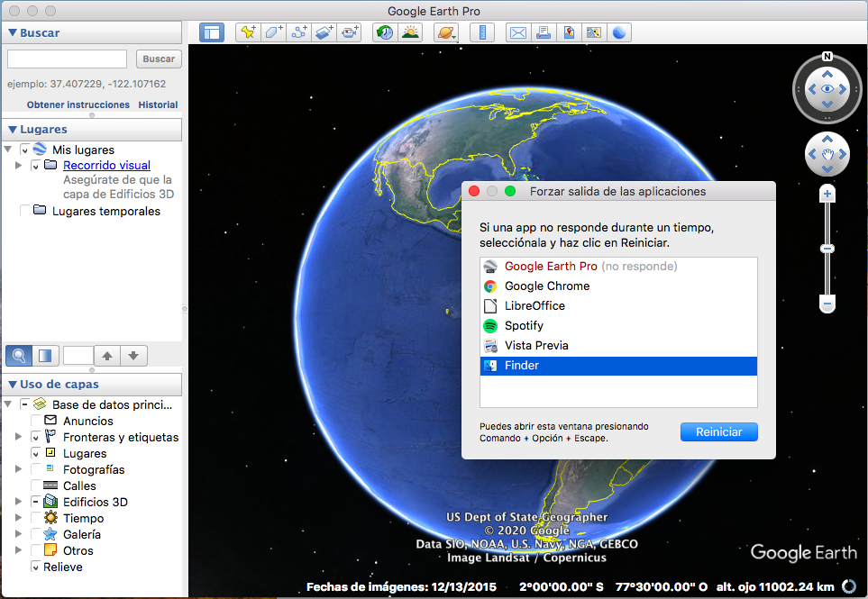Click the hand icon in move joystick
The height and width of the screenshot is (599, 868).
click(x=827, y=154)
